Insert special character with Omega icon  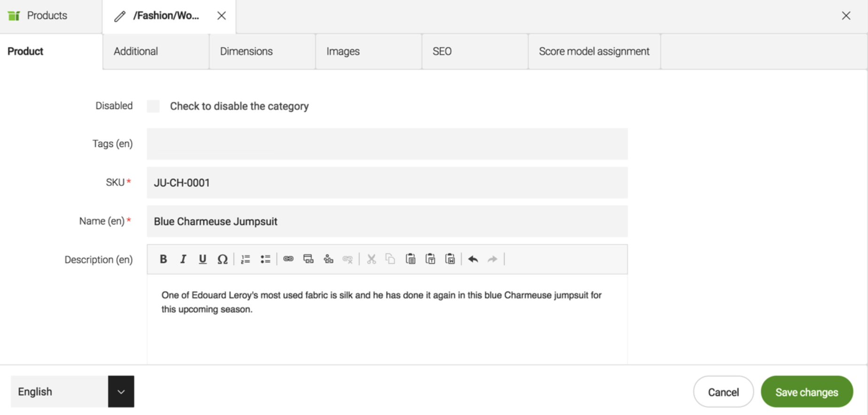click(x=223, y=259)
